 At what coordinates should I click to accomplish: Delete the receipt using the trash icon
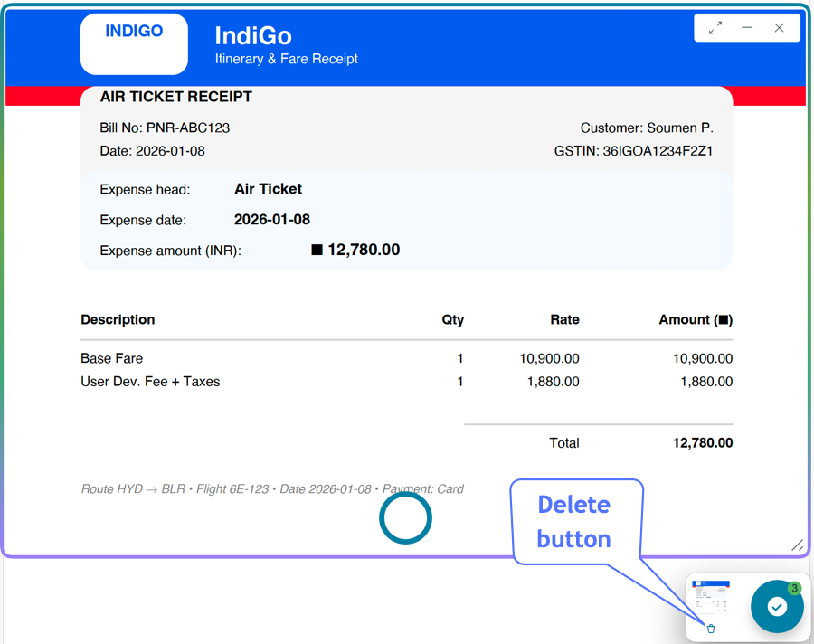(711, 629)
